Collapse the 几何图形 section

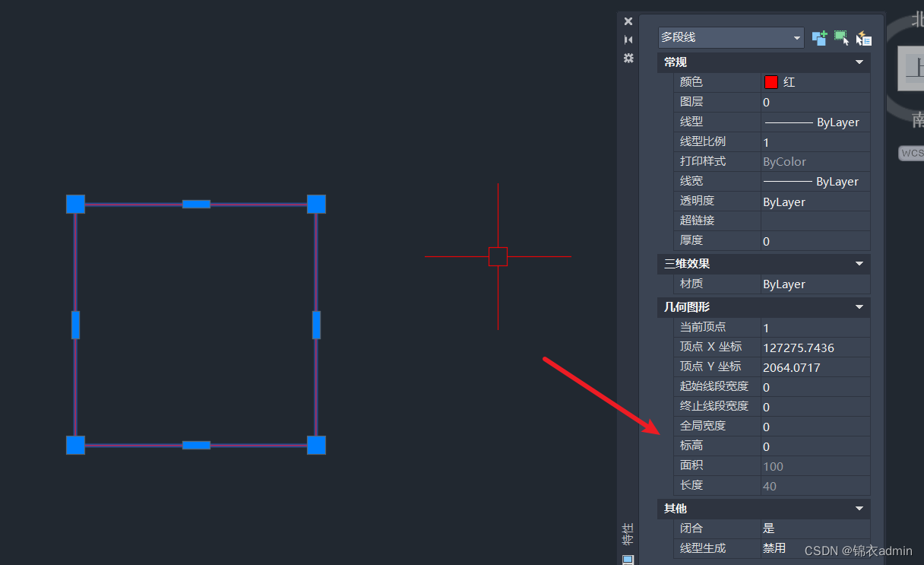point(859,307)
